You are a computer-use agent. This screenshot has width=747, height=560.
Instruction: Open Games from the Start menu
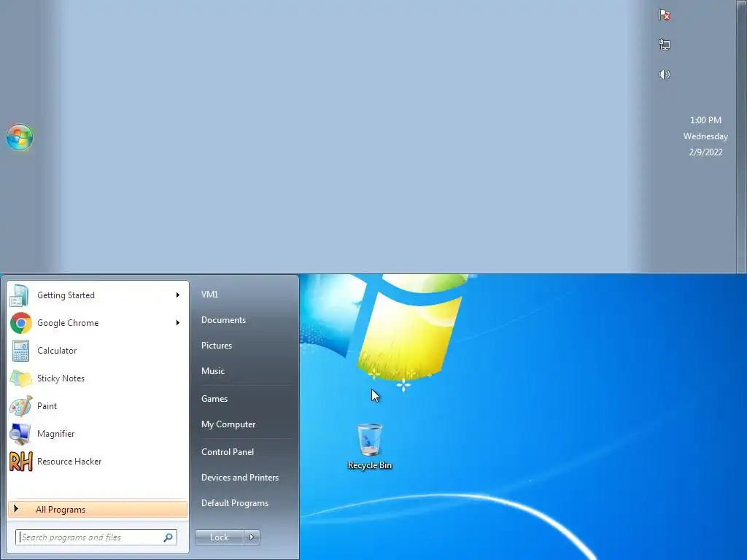click(x=214, y=399)
